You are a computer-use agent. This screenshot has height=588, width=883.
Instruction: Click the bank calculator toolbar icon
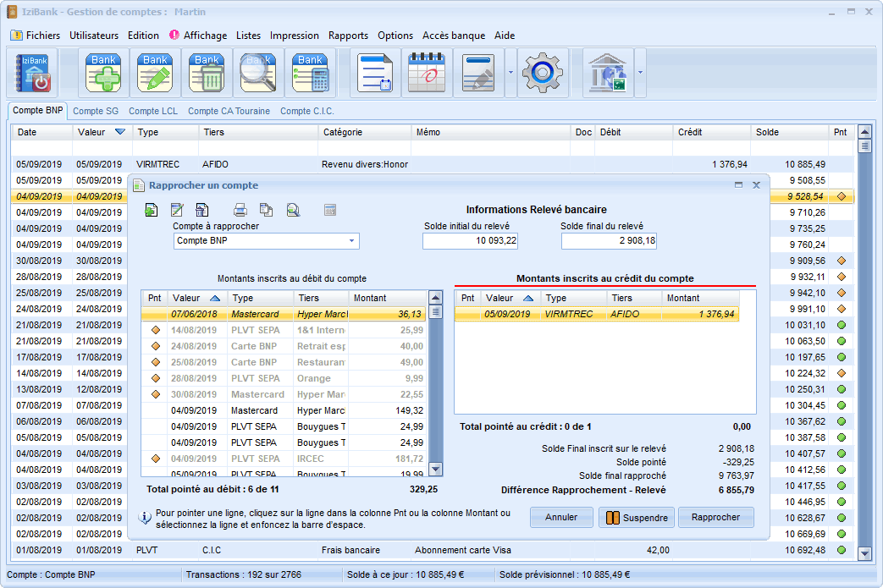point(310,74)
